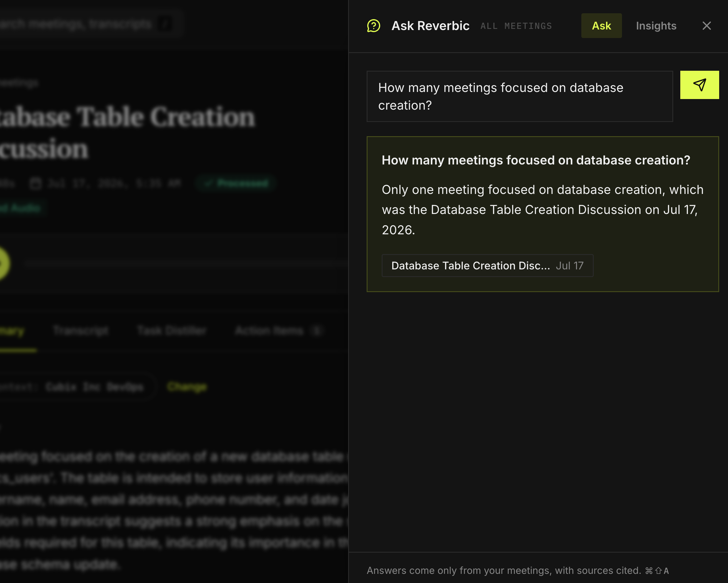The height and width of the screenshot is (583, 728).
Task: Click the blurred Processed status badge
Action: [x=236, y=183]
